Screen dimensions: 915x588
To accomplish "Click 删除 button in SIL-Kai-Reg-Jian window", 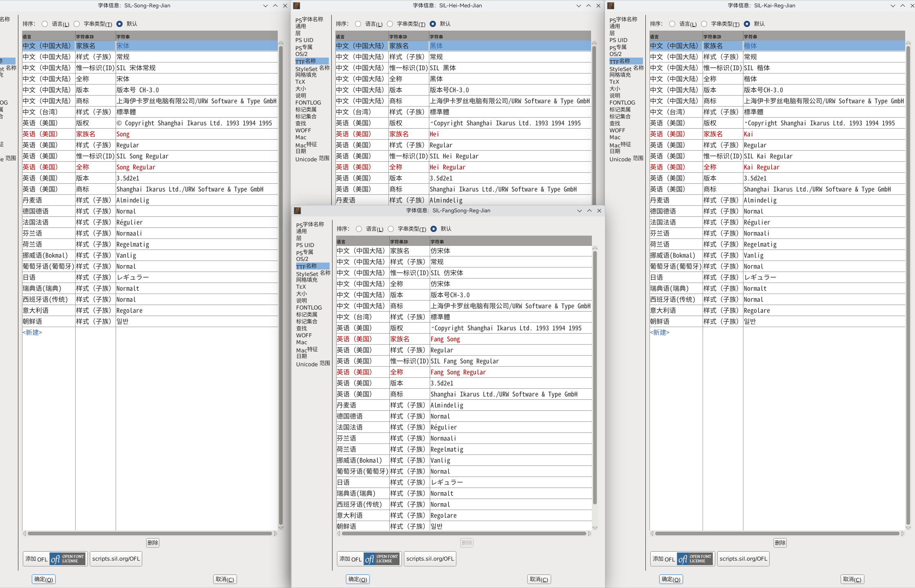I will point(780,543).
